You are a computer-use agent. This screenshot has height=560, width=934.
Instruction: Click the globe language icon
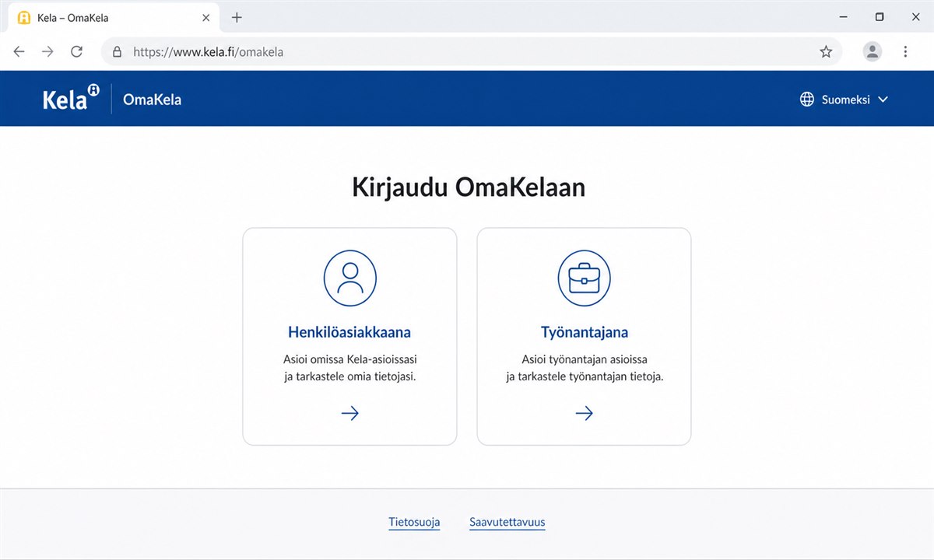[x=807, y=100]
